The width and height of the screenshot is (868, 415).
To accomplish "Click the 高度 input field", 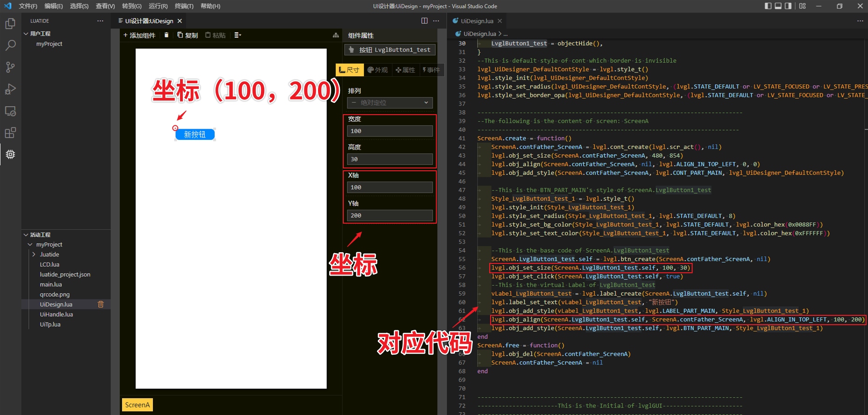I will [390, 159].
